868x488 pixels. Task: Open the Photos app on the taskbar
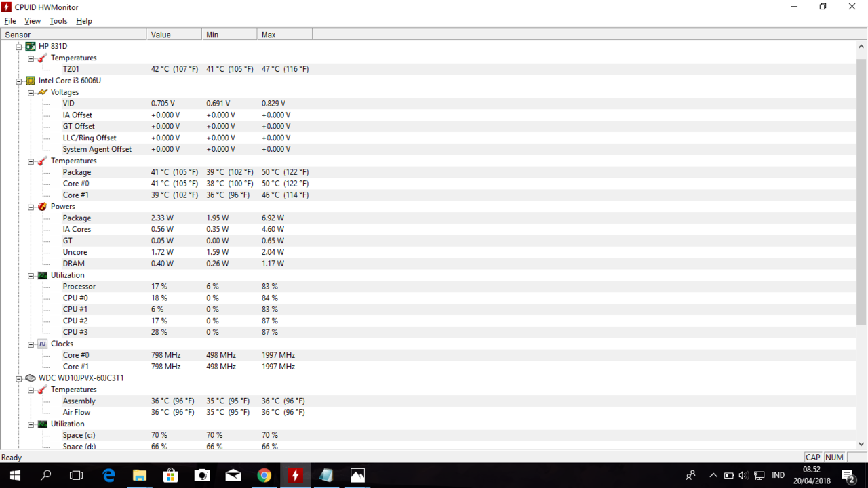pyautogui.click(x=357, y=476)
